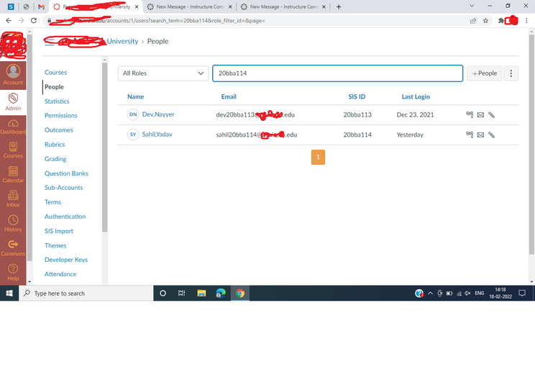Screen dimensions: 535x392
Task: Go to page 1 in pagination
Action: pos(318,157)
